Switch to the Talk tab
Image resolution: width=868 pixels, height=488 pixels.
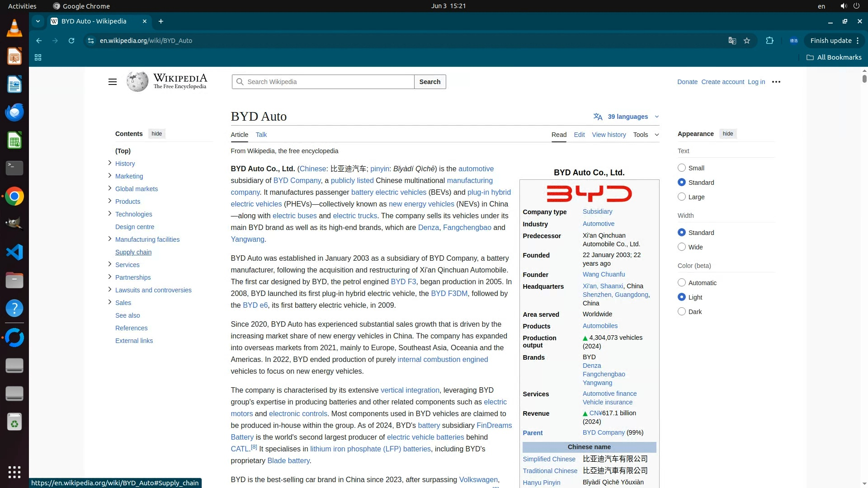[x=261, y=135]
